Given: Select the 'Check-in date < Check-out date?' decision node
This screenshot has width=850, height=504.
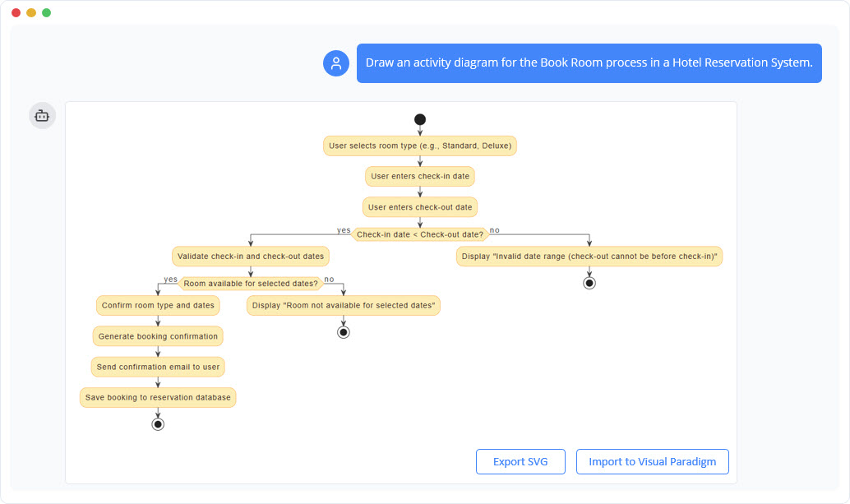Looking at the screenshot, I should coord(419,234).
